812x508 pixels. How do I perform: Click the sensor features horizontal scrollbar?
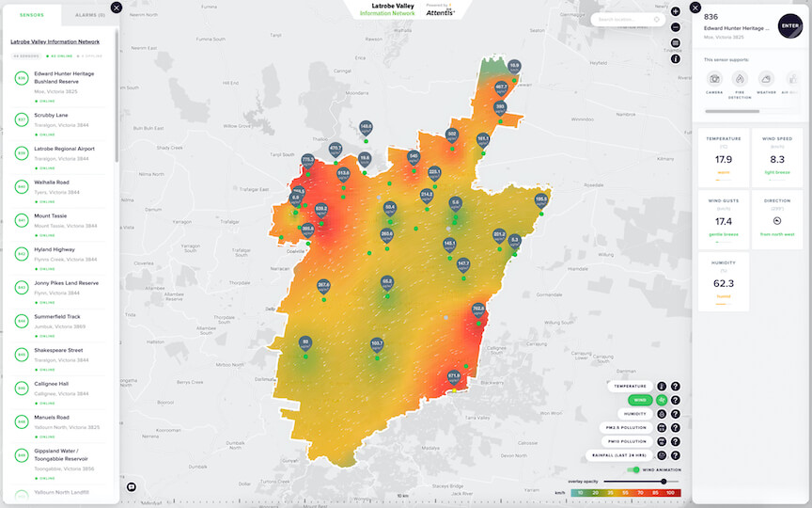pos(732,111)
